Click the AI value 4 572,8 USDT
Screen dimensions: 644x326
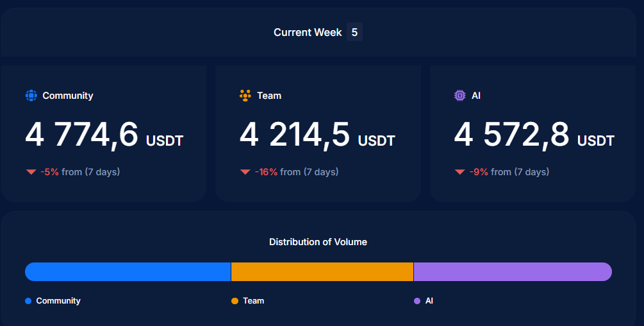point(534,135)
